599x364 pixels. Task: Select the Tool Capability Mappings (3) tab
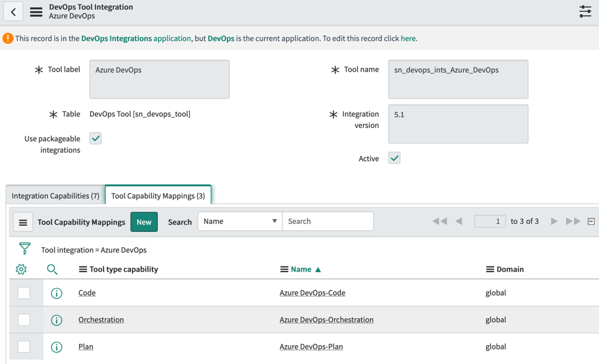click(x=158, y=196)
